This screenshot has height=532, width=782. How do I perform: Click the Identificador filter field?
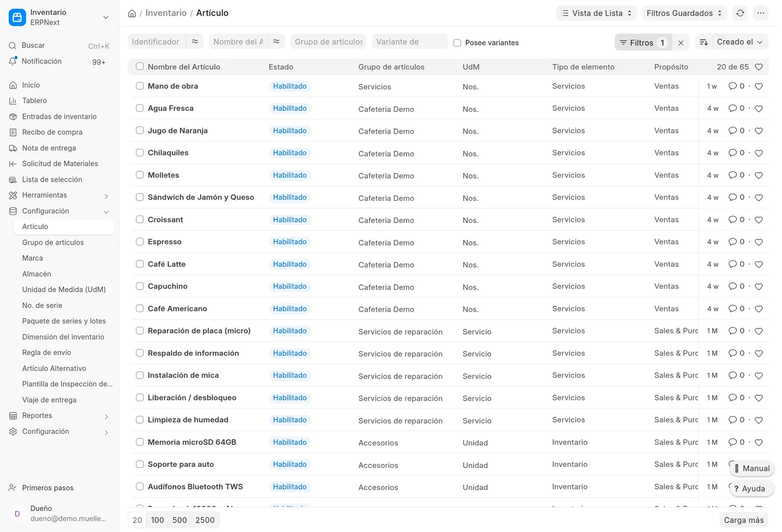click(x=157, y=42)
